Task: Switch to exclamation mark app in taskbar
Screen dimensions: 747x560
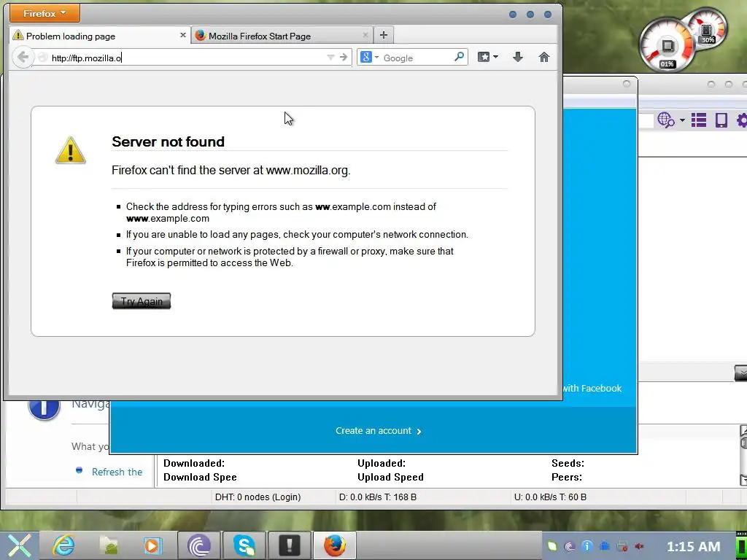Action: [289, 545]
